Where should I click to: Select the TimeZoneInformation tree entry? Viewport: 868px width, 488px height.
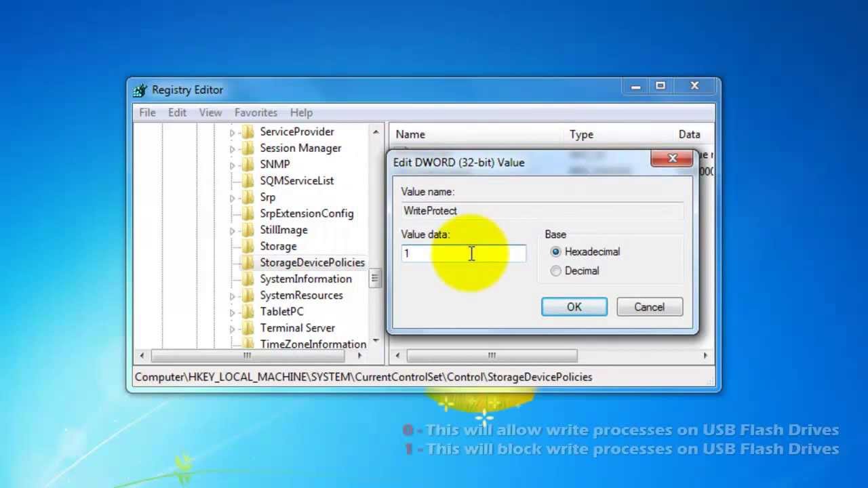pyautogui.click(x=313, y=344)
